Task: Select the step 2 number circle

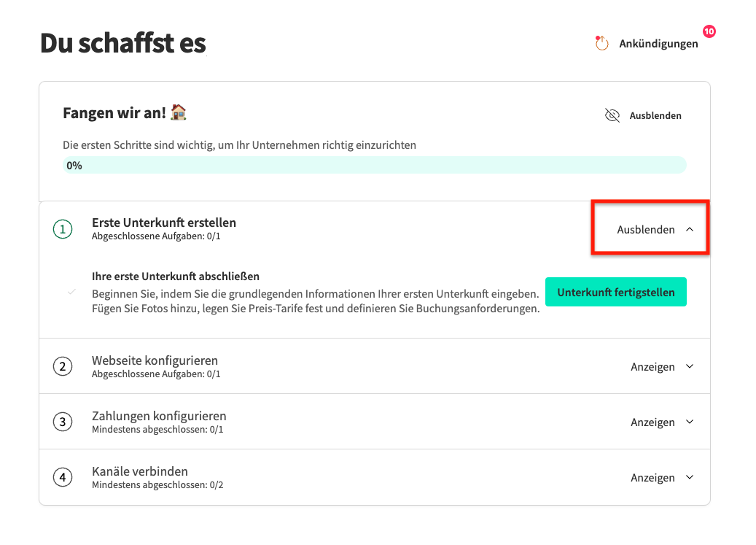Action: (x=63, y=366)
